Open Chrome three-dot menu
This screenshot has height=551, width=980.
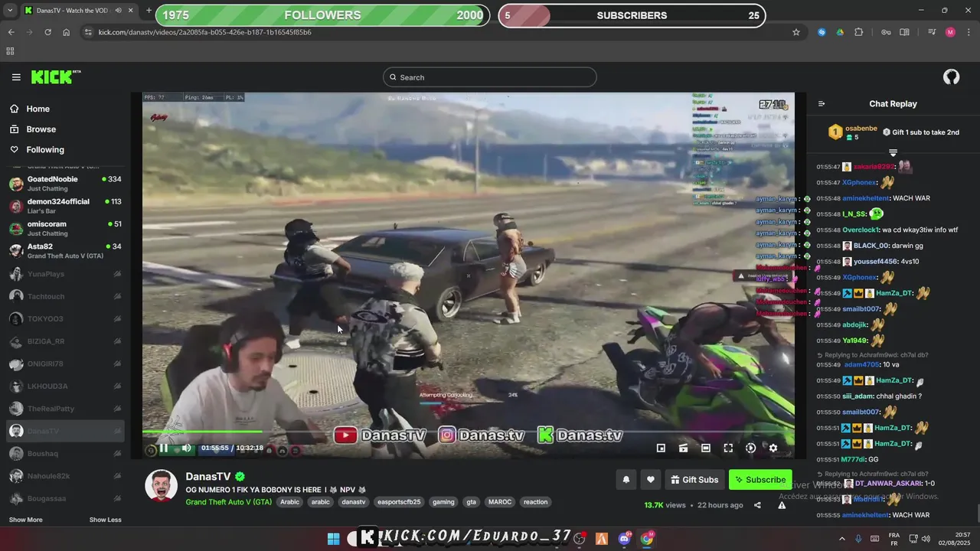coord(968,32)
